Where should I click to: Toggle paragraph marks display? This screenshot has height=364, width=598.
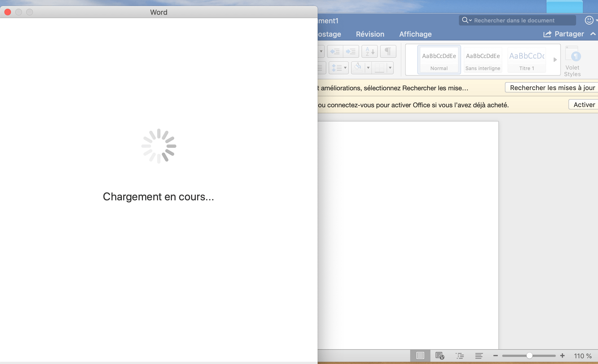388,51
